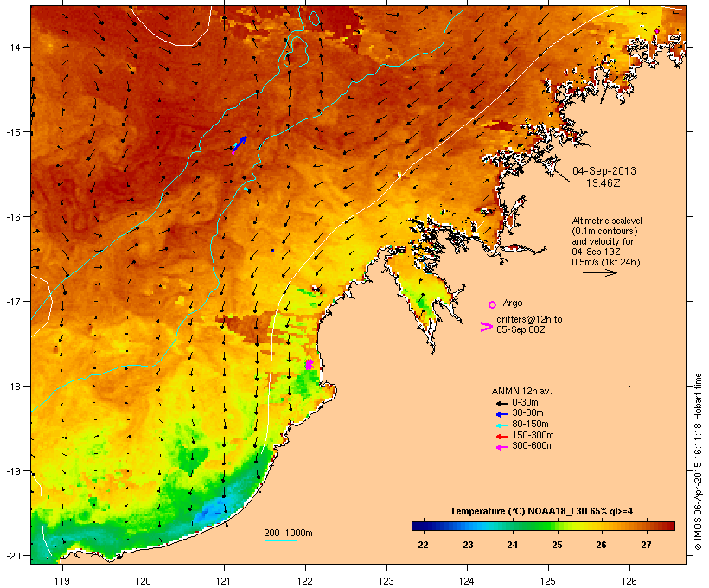Click the longitude axis label 120
This screenshot has width=709, height=588.
tap(144, 581)
